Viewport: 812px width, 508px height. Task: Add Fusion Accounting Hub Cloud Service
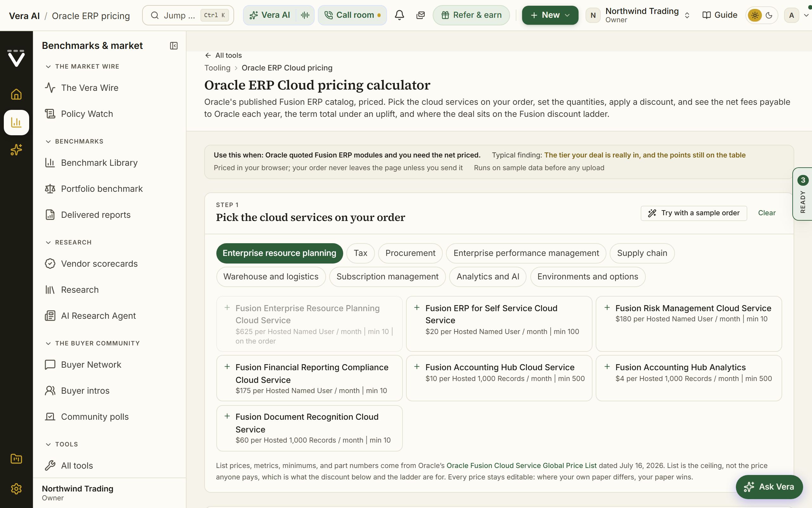[x=499, y=378]
